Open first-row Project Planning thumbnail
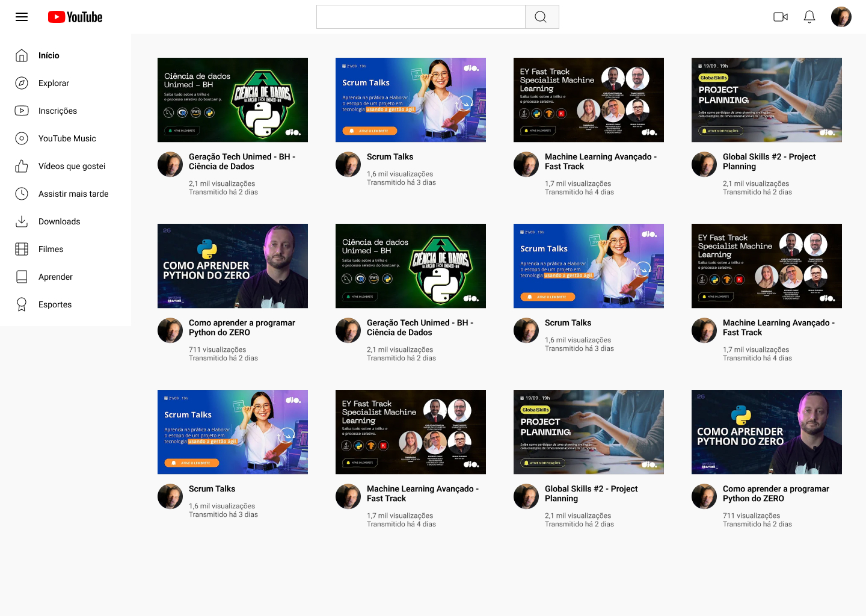Screen dimensions: 866x616 coord(767,100)
